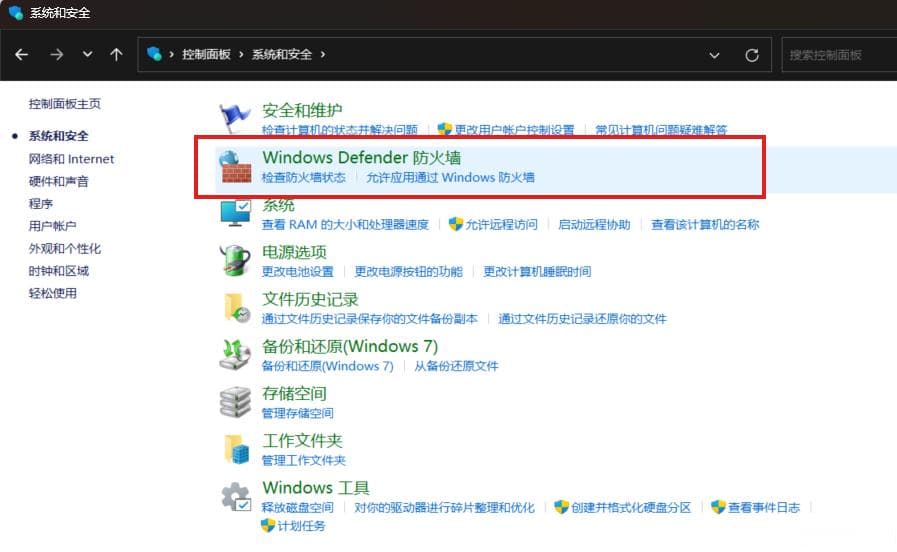Expand chevron after 系统和安全 breadcrumb
Screen dimensions: 897x552
click(x=323, y=54)
